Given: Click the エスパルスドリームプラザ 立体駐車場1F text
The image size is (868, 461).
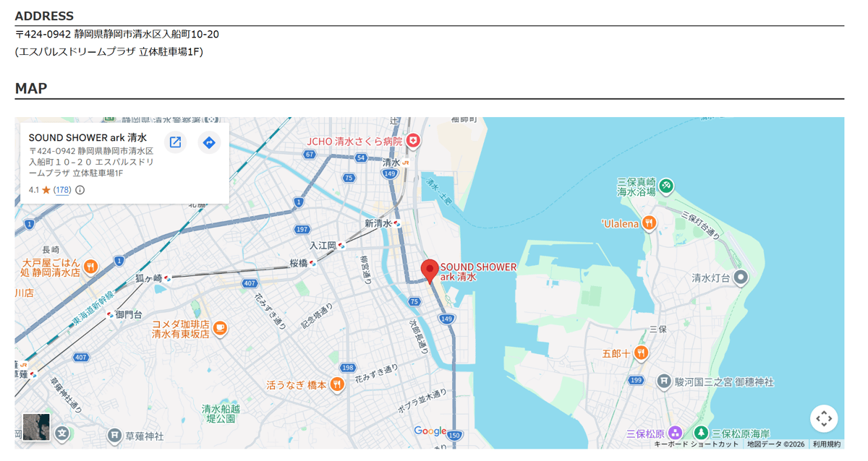Looking at the screenshot, I should pos(109,52).
